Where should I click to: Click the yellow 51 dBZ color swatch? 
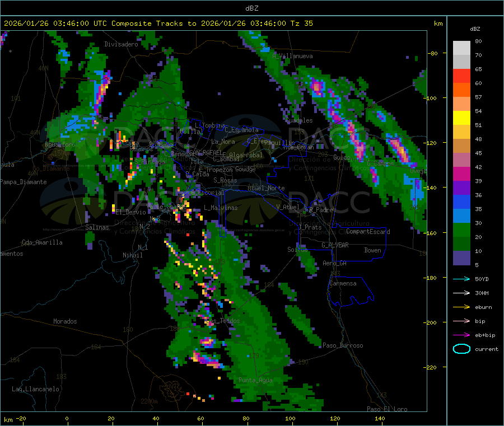461,118
